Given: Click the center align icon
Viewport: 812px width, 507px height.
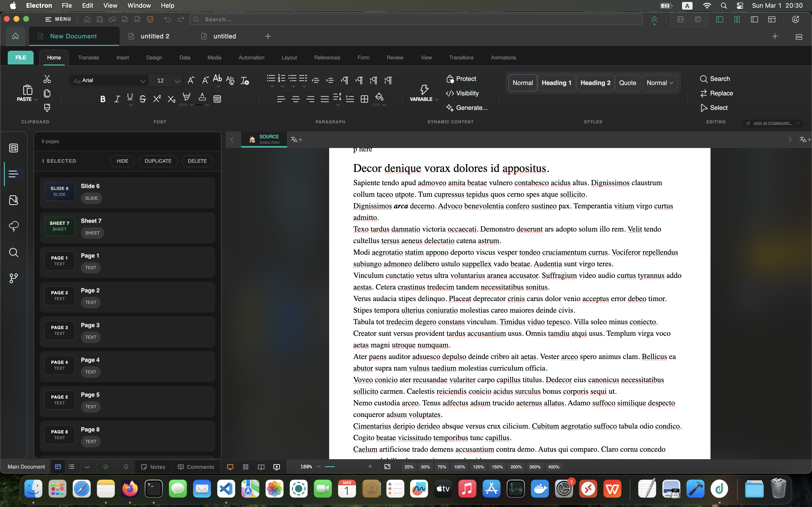Looking at the screenshot, I should click(296, 99).
